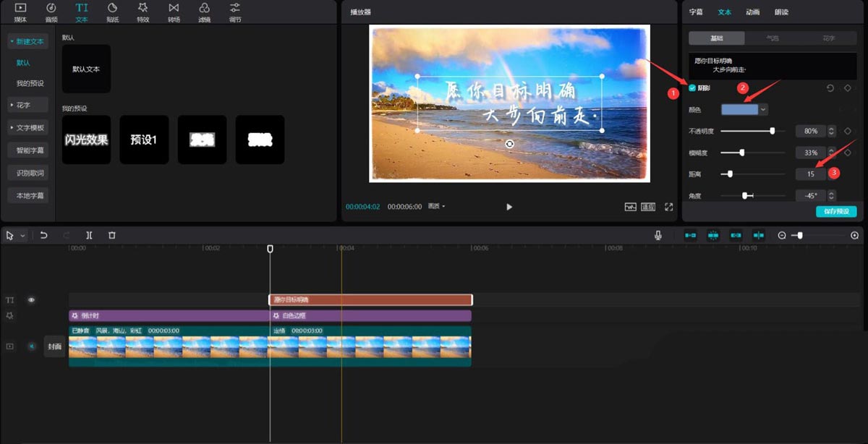Click the 保存预设 save preset button
Viewport: 868px width, 444px height.
(x=835, y=212)
